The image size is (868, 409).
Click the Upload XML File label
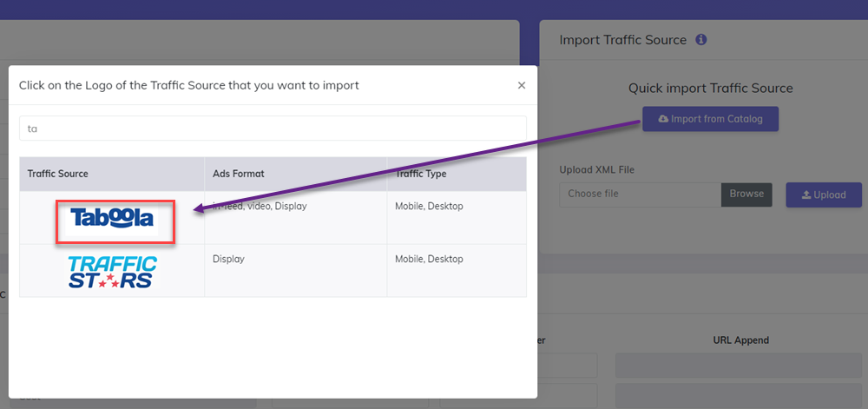click(x=603, y=170)
